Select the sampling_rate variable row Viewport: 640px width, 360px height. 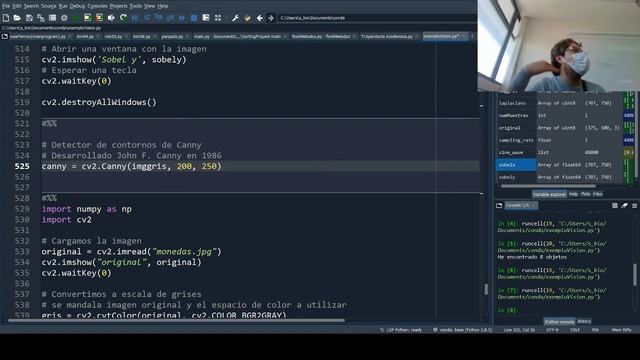560,140
